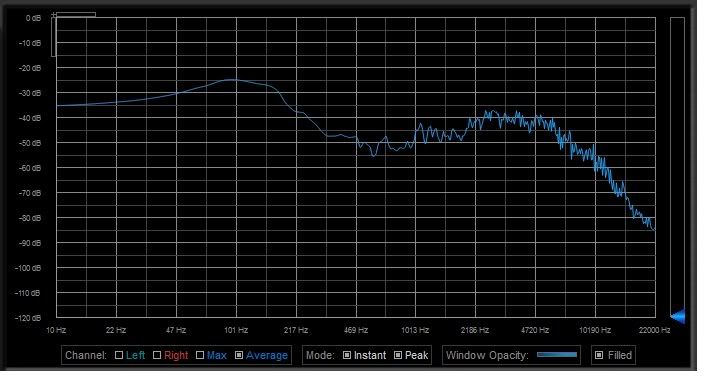Click the -80 dB axis label
Image resolution: width=705 pixels, height=384 pixels.
tap(30, 218)
